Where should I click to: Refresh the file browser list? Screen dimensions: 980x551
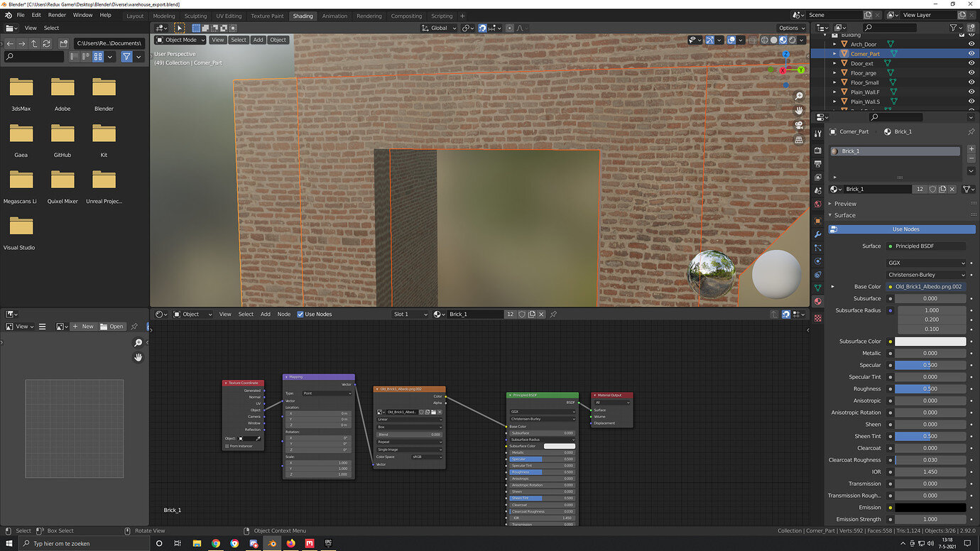point(47,44)
